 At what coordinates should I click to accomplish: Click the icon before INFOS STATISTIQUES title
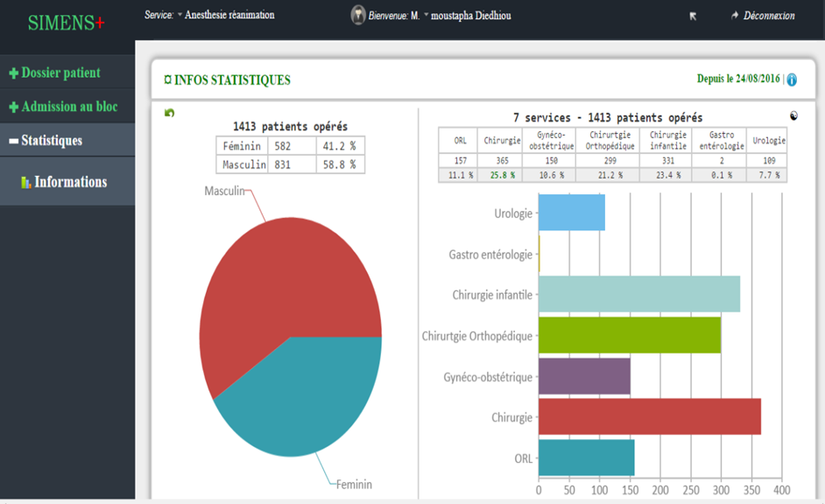click(x=167, y=80)
